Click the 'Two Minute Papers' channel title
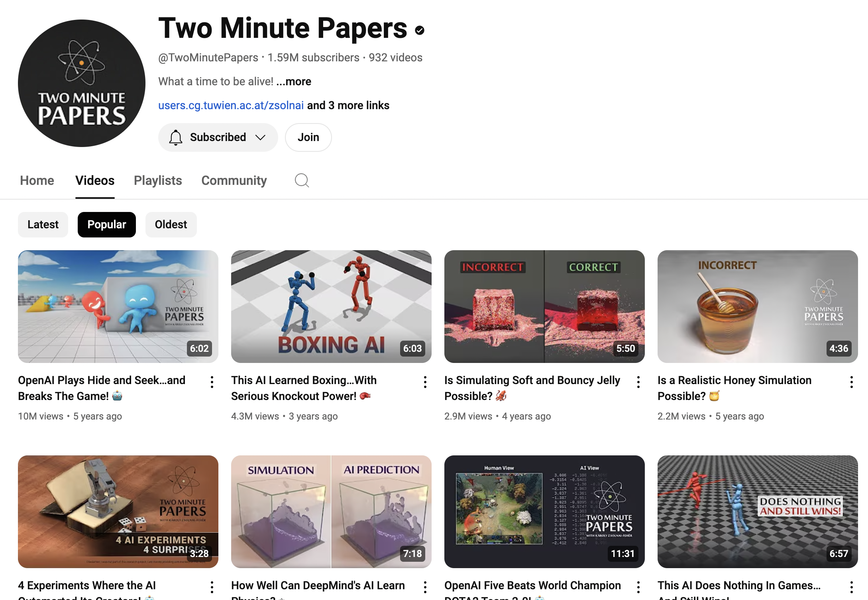Viewport: 868px width, 600px height. 283,28
